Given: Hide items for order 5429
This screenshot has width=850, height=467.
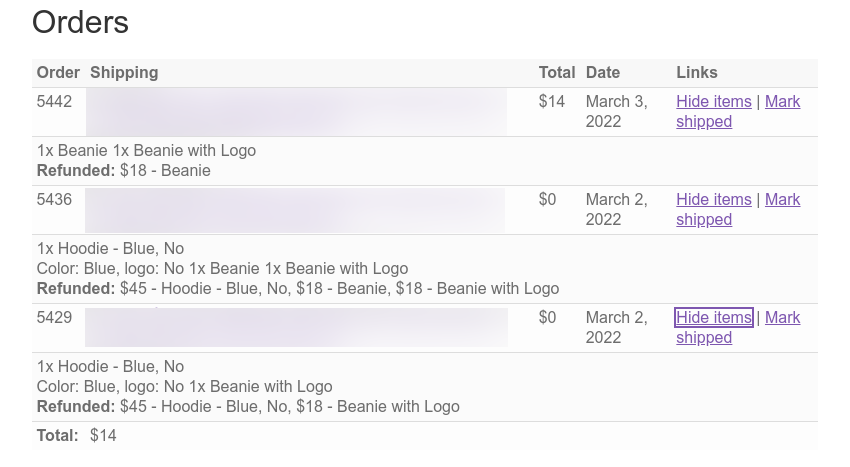Looking at the screenshot, I should coord(713,317).
